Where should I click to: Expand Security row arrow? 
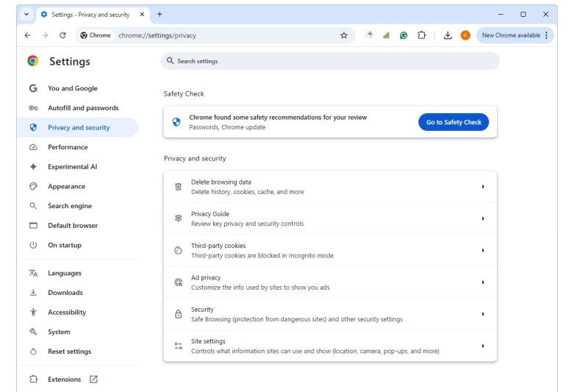click(483, 314)
